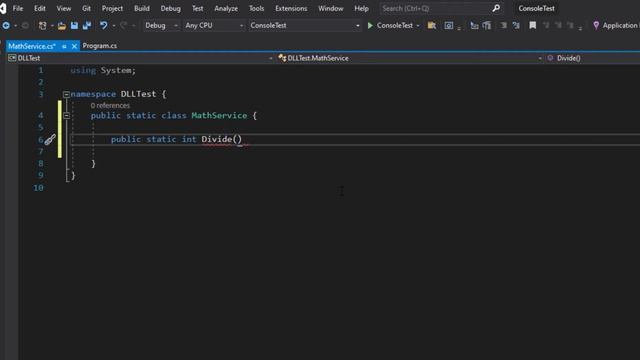Click the Open File folder icon
This screenshot has height=360, width=640.
click(x=62, y=26)
